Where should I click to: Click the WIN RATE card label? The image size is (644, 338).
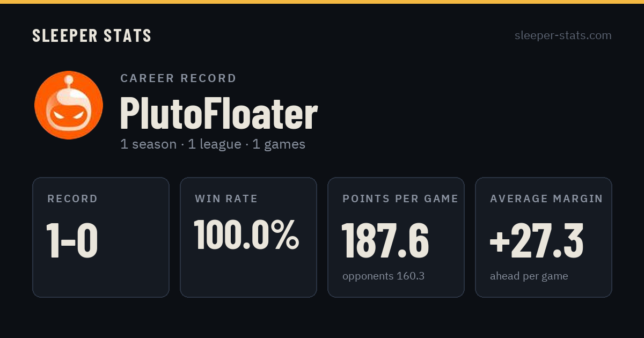pos(226,199)
